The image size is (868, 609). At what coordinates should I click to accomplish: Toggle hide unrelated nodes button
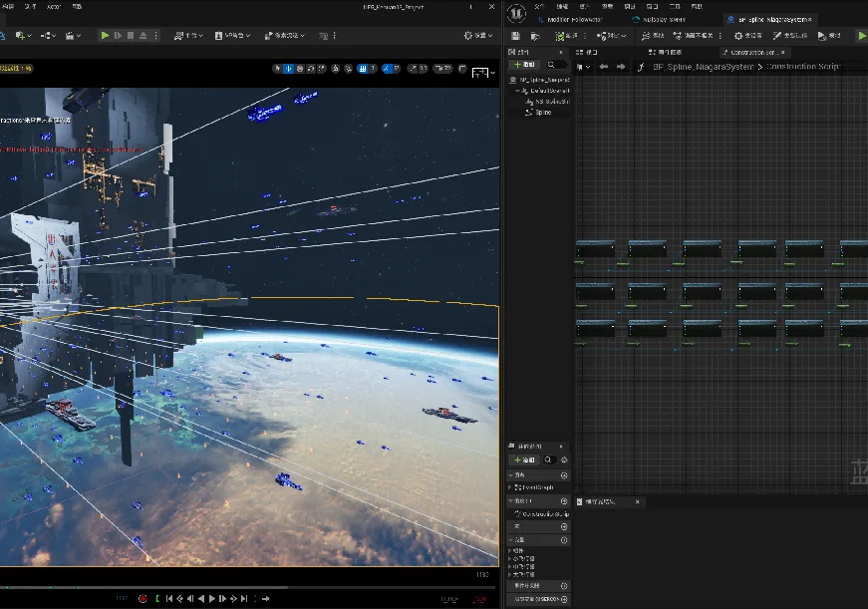coord(693,36)
